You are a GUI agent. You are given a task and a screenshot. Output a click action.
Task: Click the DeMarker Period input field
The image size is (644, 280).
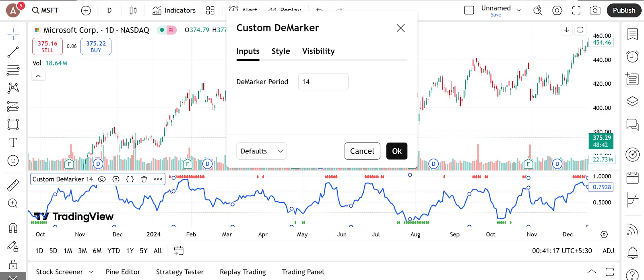click(323, 82)
